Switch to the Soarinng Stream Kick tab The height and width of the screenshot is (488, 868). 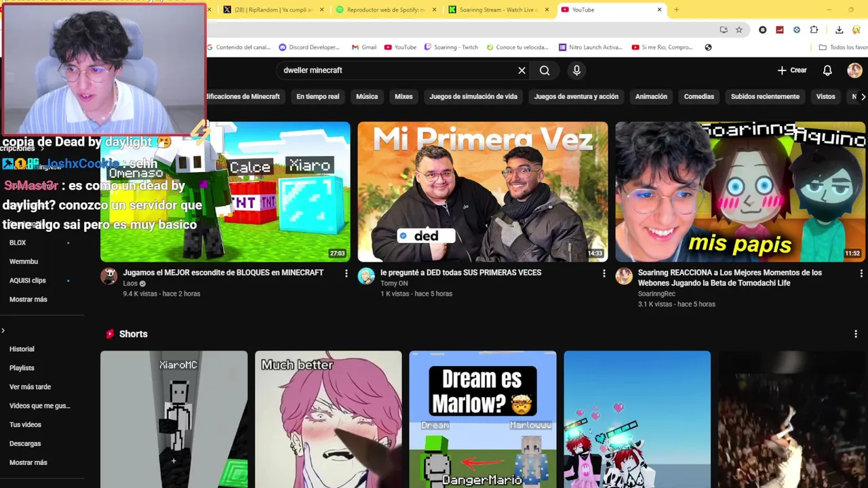point(498,9)
